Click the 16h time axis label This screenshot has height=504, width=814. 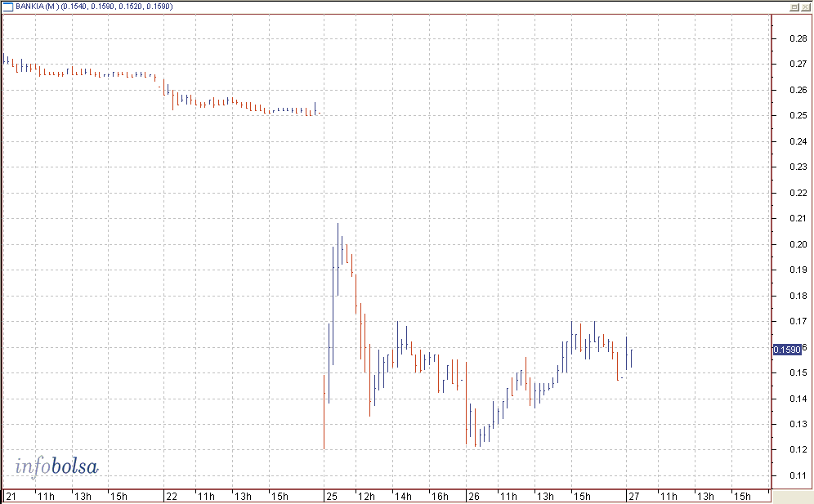pyautogui.click(x=440, y=496)
